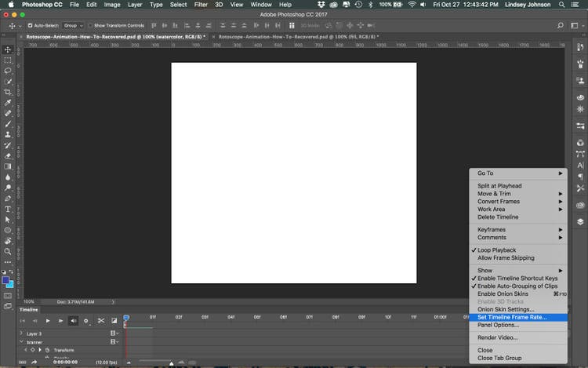Select the Eraser tool
Screen dimensions: 588x368
pos(8,155)
